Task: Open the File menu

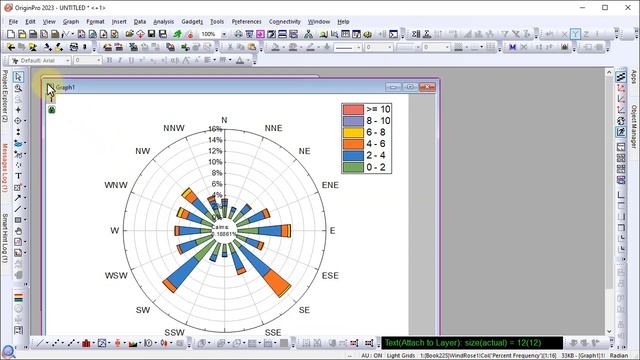Action: click(x=13, y=22)
